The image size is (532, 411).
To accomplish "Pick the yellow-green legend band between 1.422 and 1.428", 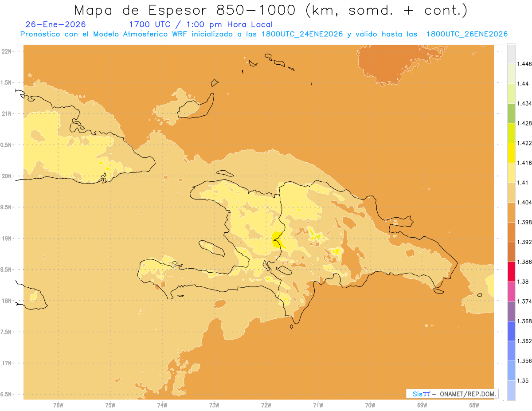I will [511, 133].
